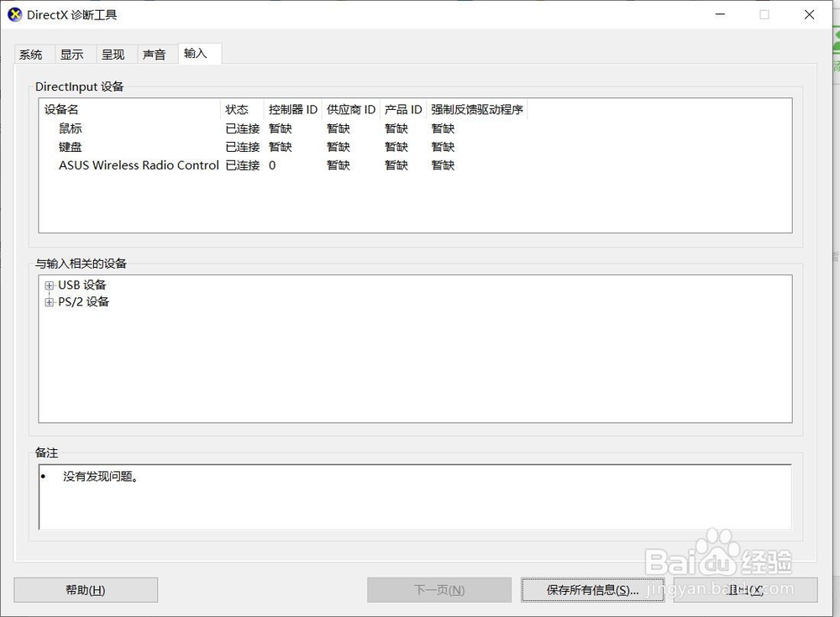Minimize the DirectX 诊断工具 window
Viewport: 840px width, 617px height.
pos(721,14)
